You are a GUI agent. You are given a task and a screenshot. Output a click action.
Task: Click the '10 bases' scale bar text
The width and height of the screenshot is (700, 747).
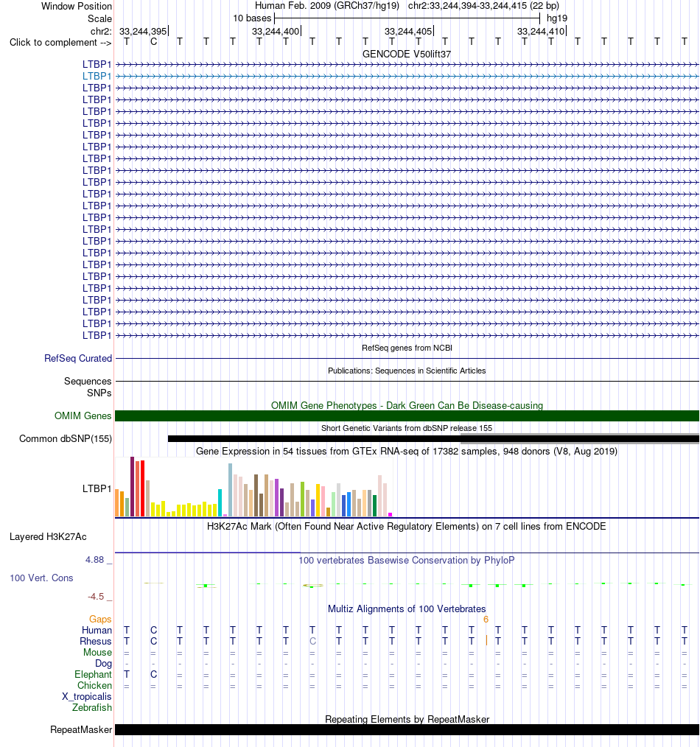252,18
